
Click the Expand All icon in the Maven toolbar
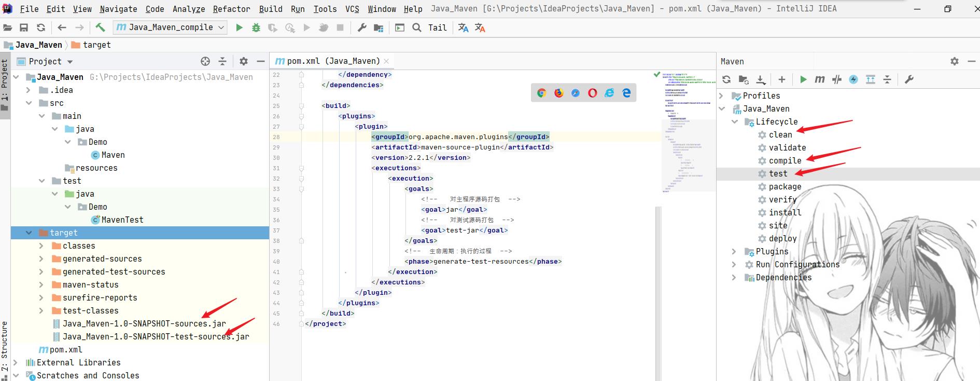(871, 79)
